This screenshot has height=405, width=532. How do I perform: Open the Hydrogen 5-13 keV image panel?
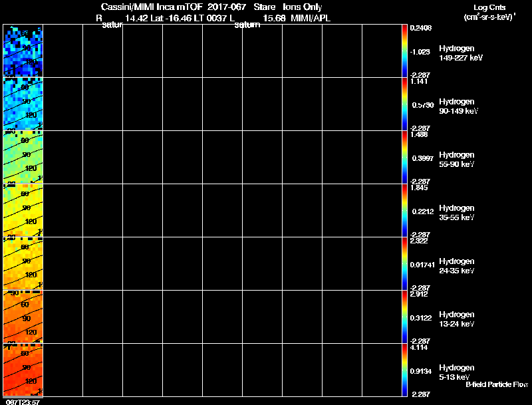(23, 370)
